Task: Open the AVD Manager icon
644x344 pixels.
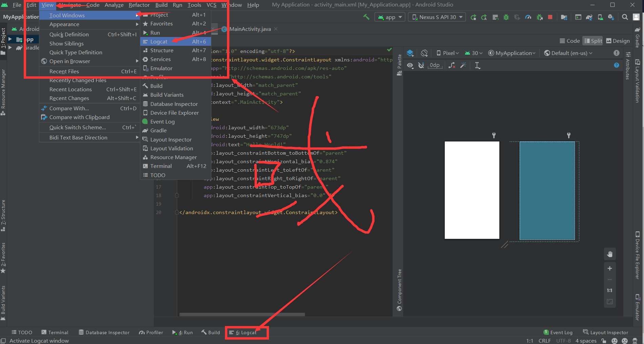Action: tap(600, 17)
